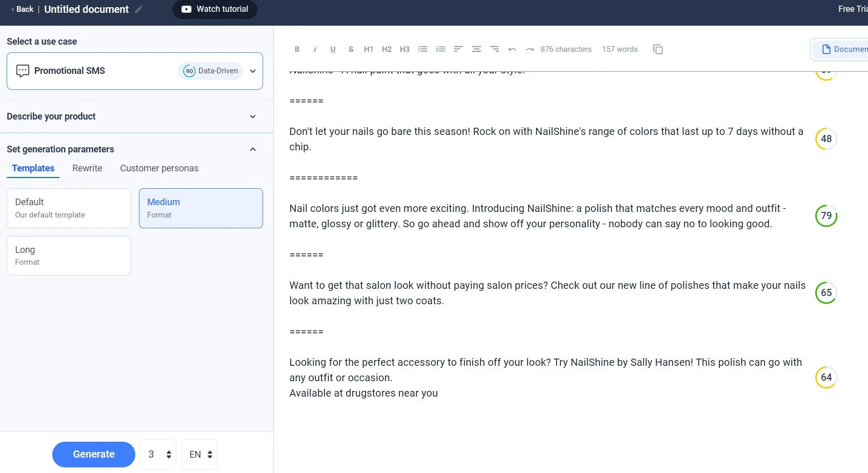868x473 pixels.
Task: Click text starting "Don't let your nails"
Action: 546,139
